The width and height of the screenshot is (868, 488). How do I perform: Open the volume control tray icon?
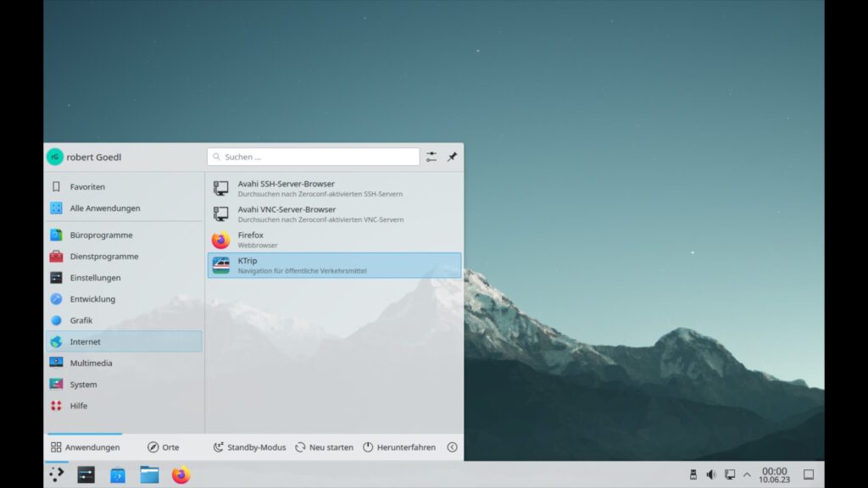pyautogui.click(x=711, y=474)
